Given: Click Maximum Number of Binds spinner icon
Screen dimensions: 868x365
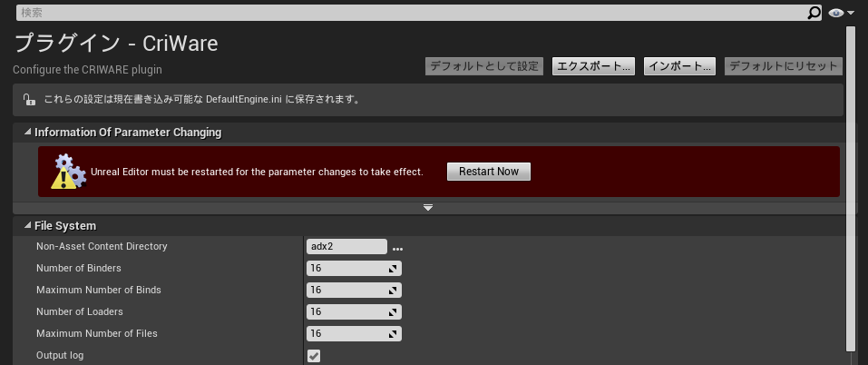Looking at the screenshot, I should 393,291.
